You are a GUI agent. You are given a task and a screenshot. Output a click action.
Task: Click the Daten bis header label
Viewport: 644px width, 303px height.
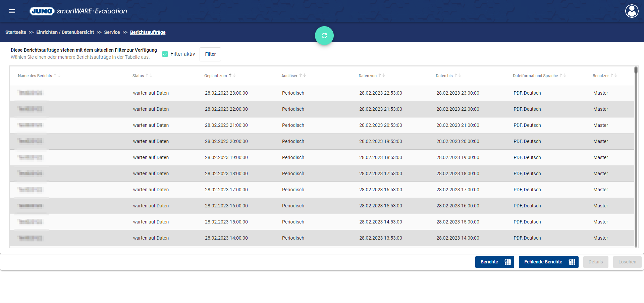444,76
